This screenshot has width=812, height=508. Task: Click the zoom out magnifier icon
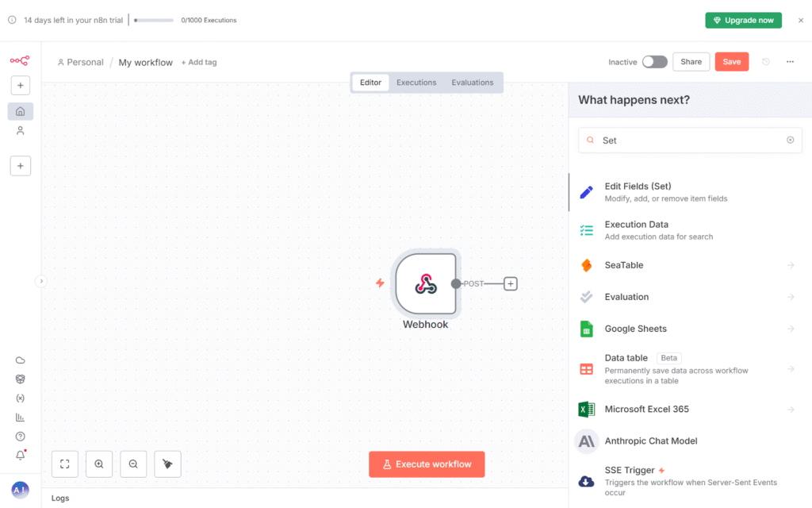pos(133,464)
